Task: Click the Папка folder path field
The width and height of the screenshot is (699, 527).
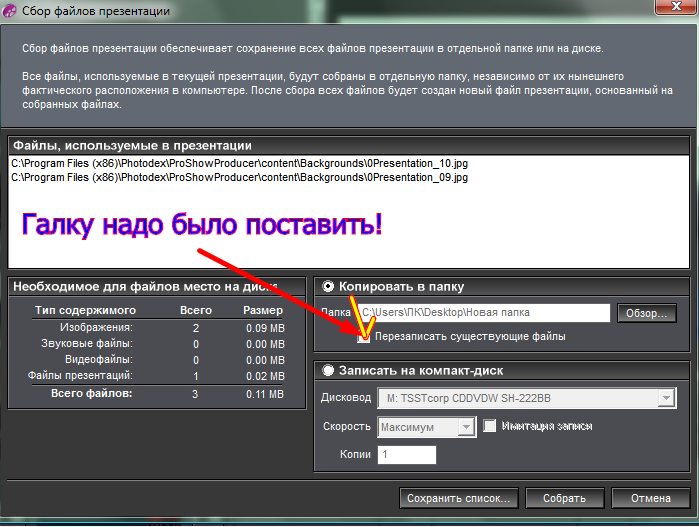Action: [483, 313]
